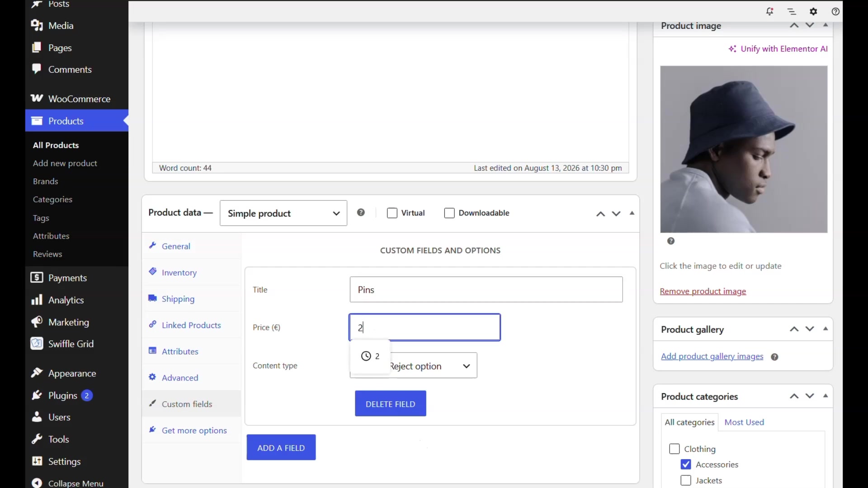
Task: Click Add product gallery images link
Action: [x=712, y=357]
